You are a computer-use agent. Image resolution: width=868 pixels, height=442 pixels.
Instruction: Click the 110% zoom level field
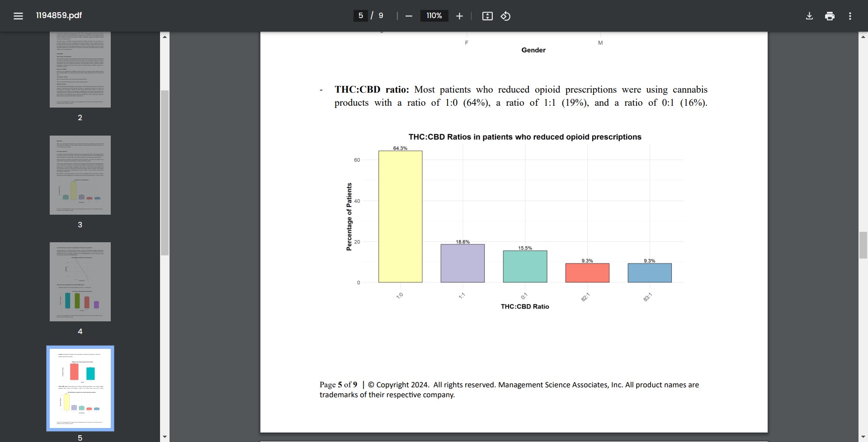pyautogui.click(x=434, y=16)
